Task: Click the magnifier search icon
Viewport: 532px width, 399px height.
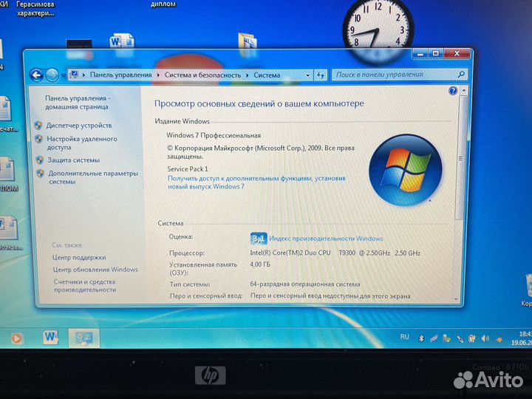Action: coord(461,75)
